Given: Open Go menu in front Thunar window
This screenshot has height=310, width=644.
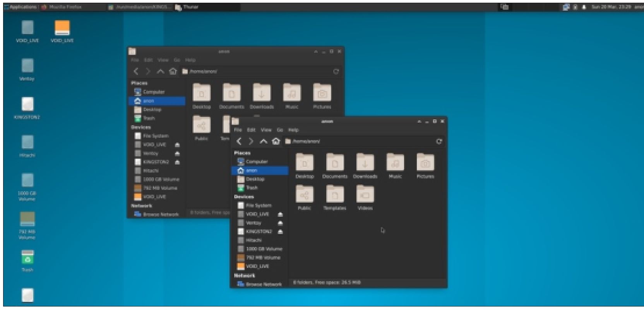Looking at the screenshot, I should click(x=280, y=130).
